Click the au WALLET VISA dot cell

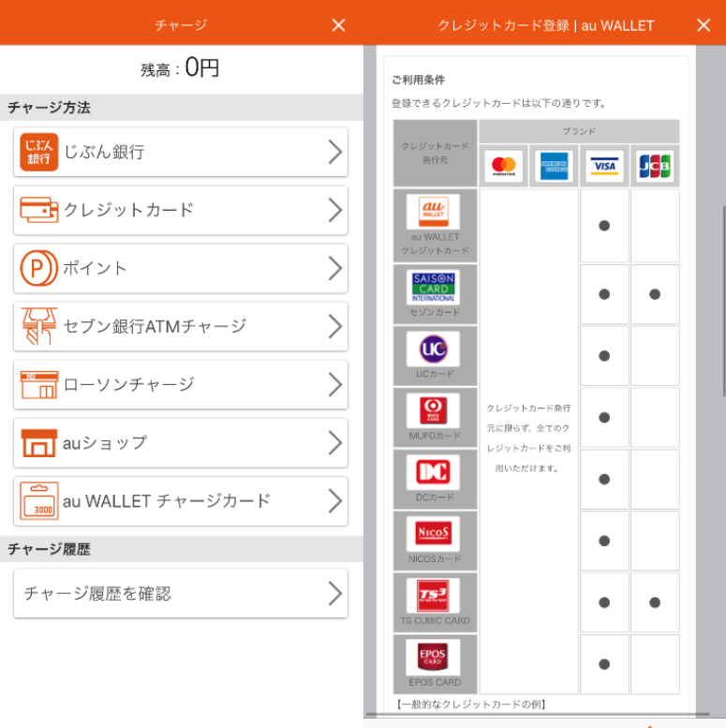tap(604, 226)
